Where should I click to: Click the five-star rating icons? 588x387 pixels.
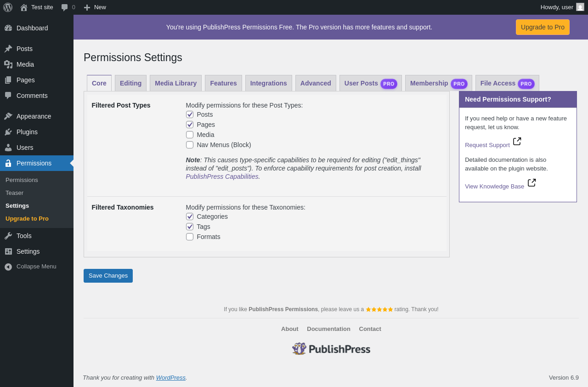[379, 309]
